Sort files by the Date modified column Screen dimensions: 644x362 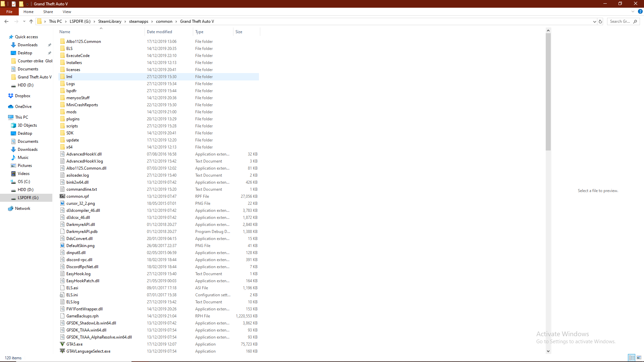(x=159, y=32)
